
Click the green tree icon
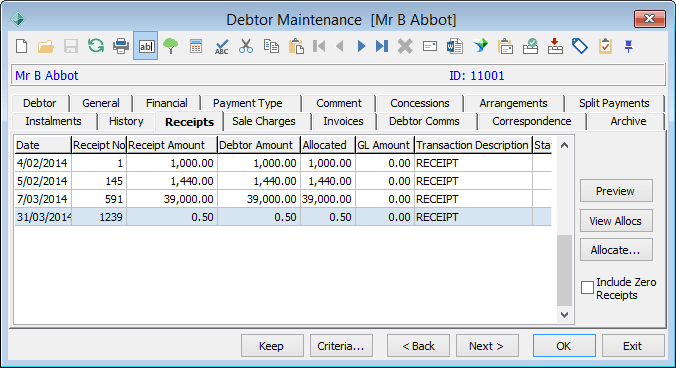[171, 46]
